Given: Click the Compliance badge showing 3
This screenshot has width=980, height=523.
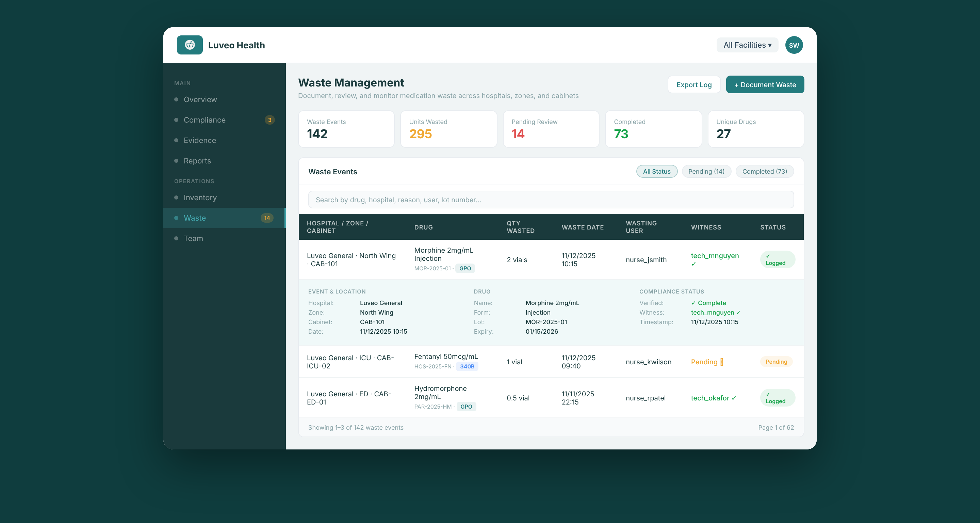Looking at the screenshot, I should (269, 120).
